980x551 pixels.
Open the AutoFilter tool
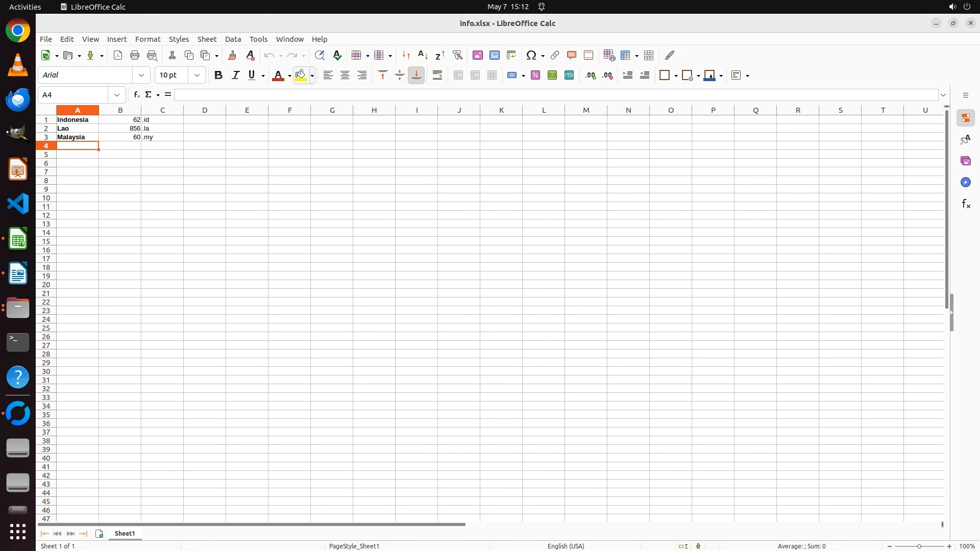(457, 55)
